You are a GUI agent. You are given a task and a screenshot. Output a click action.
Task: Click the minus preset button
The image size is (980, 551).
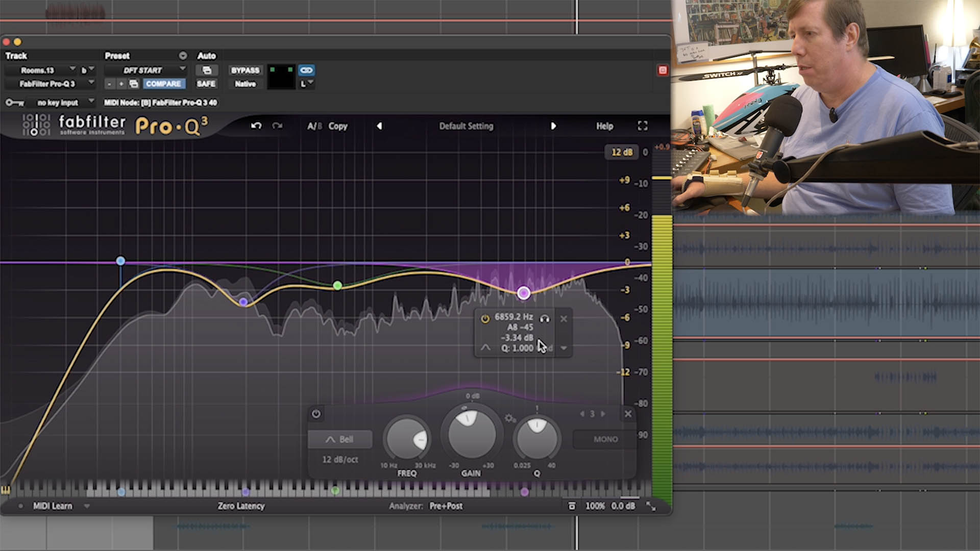click(109, 84)
